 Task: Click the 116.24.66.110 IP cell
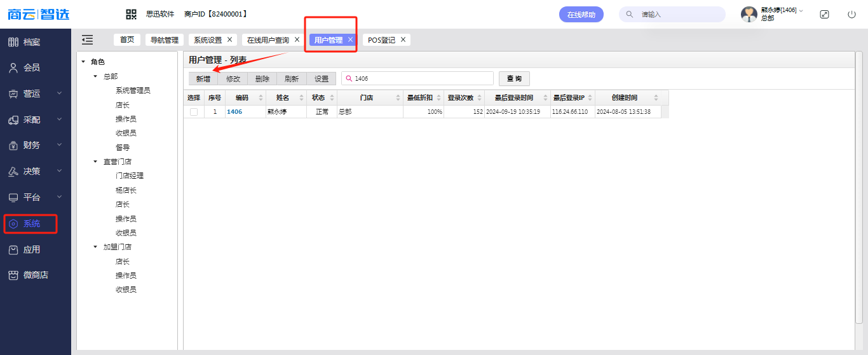[x=573, y=112]
